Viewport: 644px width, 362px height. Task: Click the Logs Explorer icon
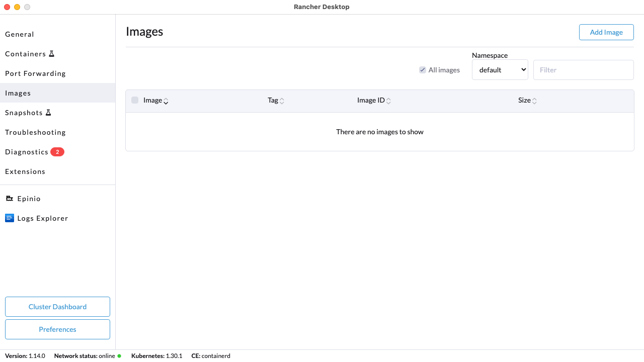click(9, 218)
